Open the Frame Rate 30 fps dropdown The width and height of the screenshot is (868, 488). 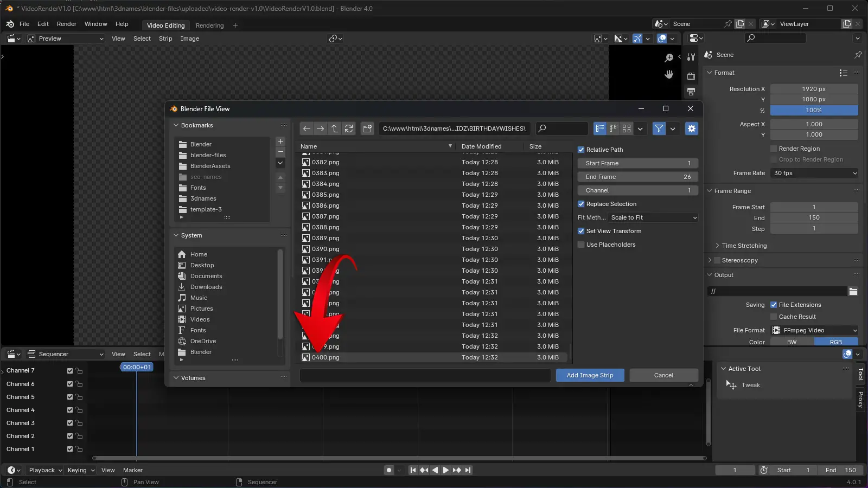point(815,173)
